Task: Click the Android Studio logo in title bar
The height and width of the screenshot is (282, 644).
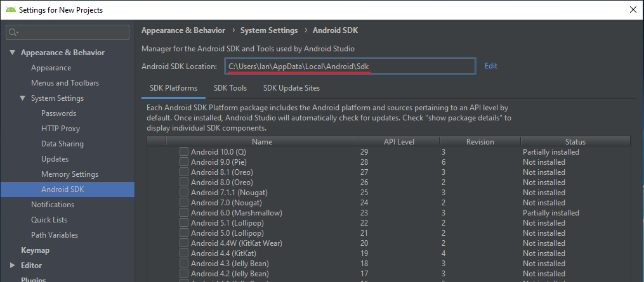Action: pos(11,10)
